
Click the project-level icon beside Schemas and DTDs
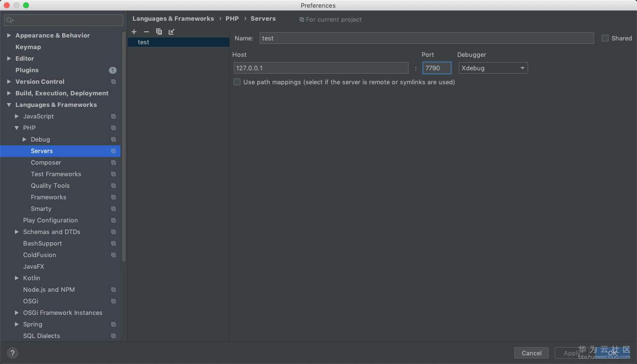(113, 232)
